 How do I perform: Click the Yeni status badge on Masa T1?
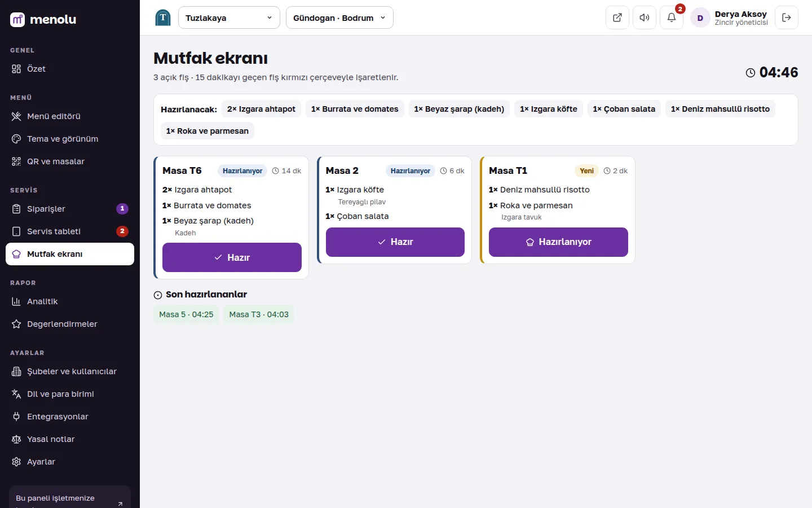click(586, 171)
